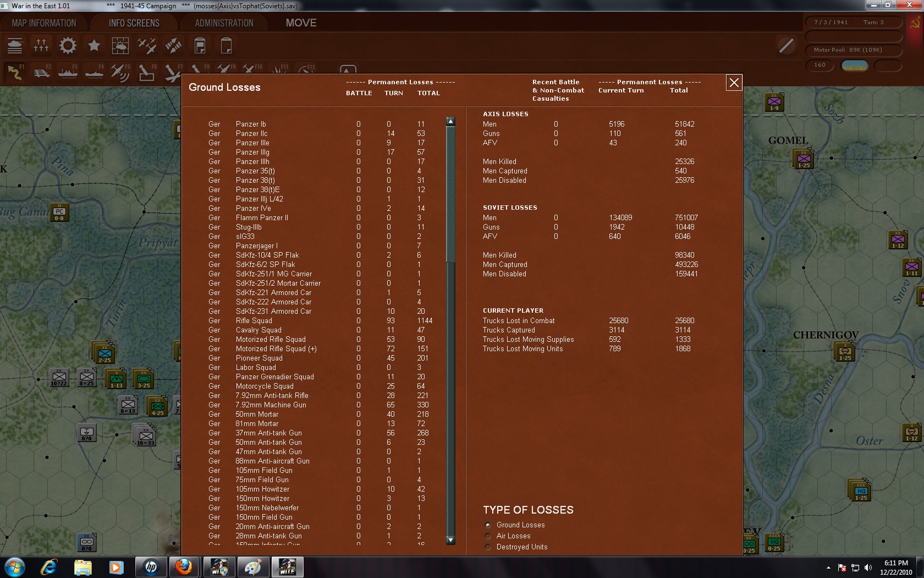
Task: Select the PC 0-0 counter on map
Action: pyautogui.click(x=59, y=213)
